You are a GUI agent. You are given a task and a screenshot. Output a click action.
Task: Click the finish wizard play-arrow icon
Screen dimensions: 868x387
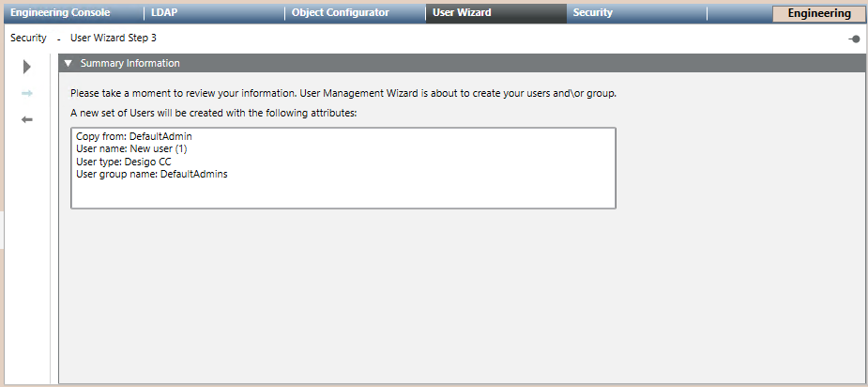pyautogui.click(x=27, y=67)
